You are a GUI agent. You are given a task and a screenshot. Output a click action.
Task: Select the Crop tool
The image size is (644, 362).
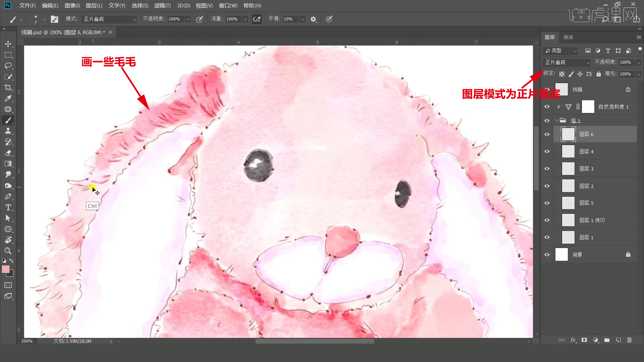pos(8,87)
